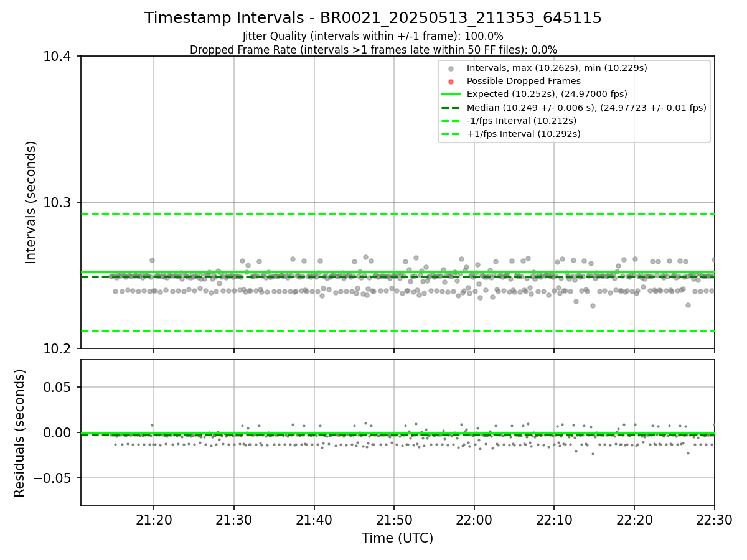Click legend entry "-1/fps Interval (10.212s)"

pos(522,121)
